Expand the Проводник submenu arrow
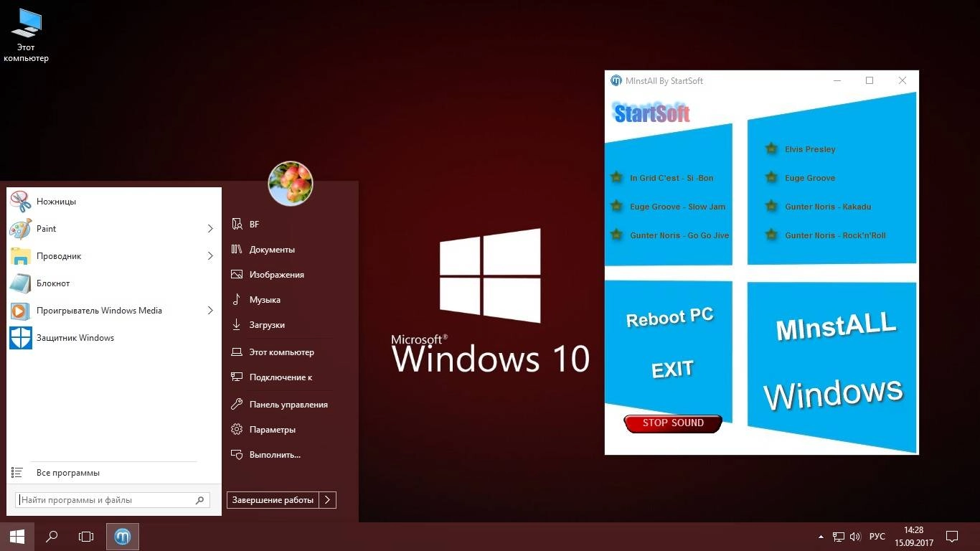The width and height of the screenshot is (980, 551). [210, 256]
